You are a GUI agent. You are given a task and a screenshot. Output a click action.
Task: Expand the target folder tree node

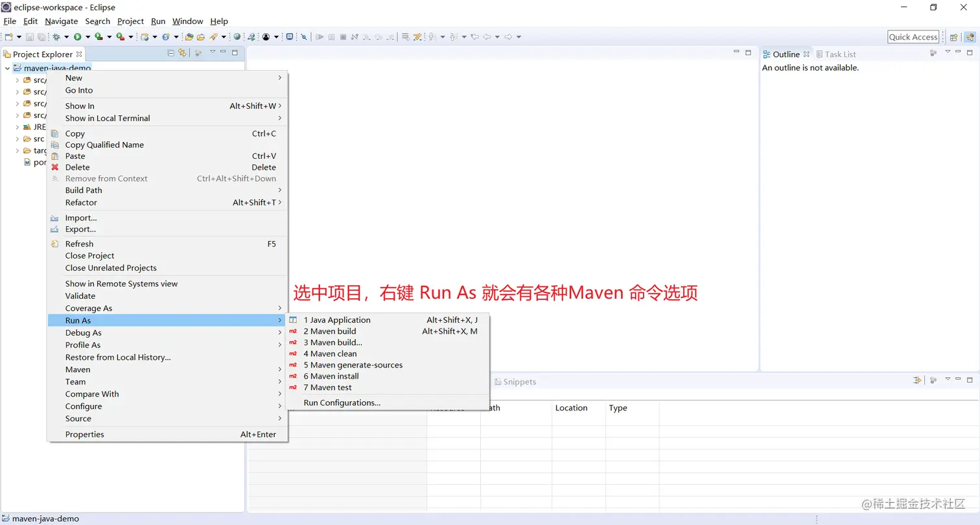[17, 150]
